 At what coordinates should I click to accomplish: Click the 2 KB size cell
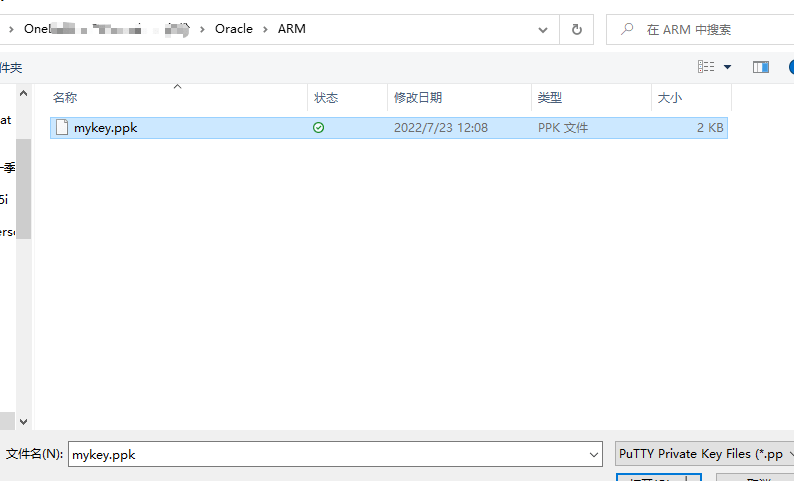710,128
